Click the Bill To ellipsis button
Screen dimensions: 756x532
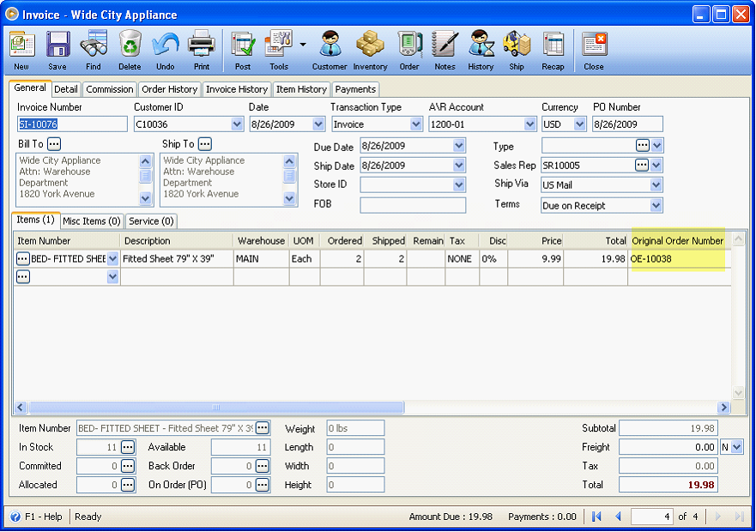(54, 144)
